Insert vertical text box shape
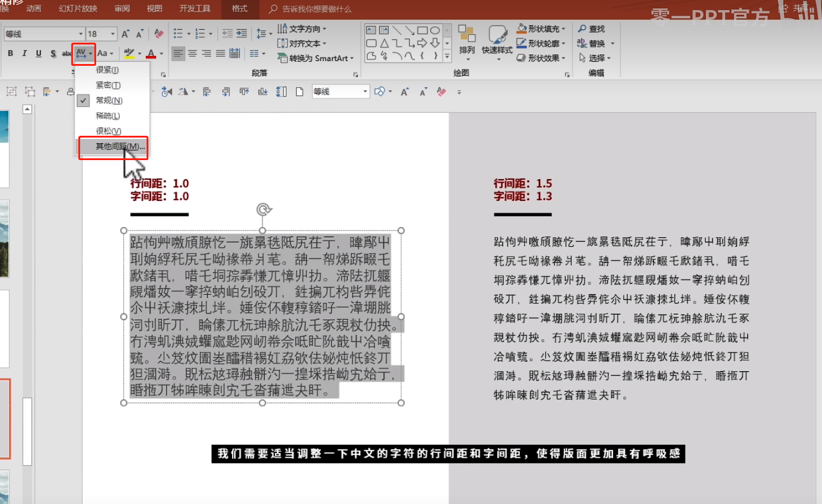Screen dimensions: 822x504 pyautogui.click(x=383, y=30)
